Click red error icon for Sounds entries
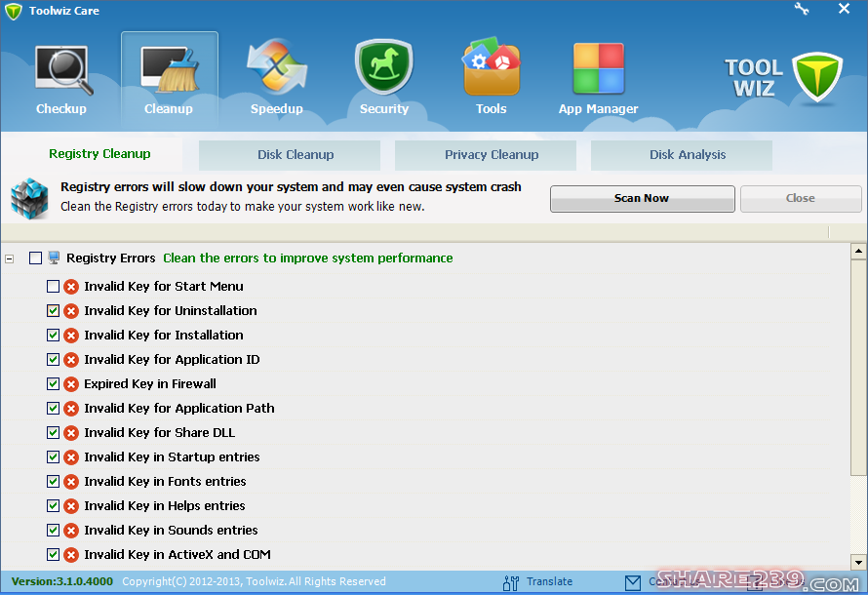 pyautogui.click(x=71, y=531)
